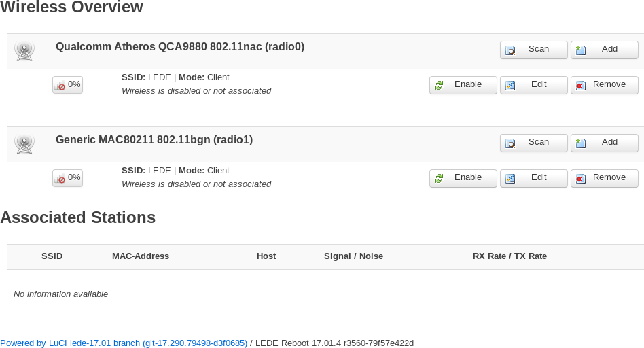
Task: Add a wireless network to radio1
Action: click(604, 143)
